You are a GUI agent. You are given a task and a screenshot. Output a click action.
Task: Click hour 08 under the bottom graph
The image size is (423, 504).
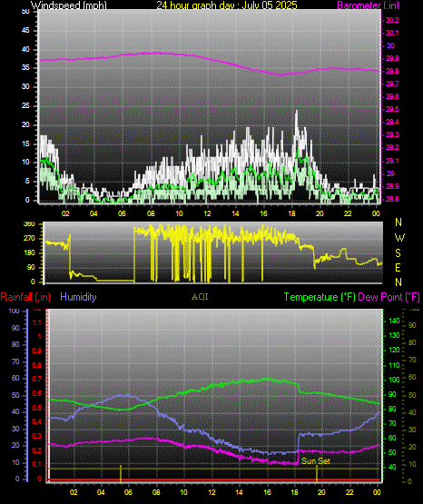click(x=156, y=492)
